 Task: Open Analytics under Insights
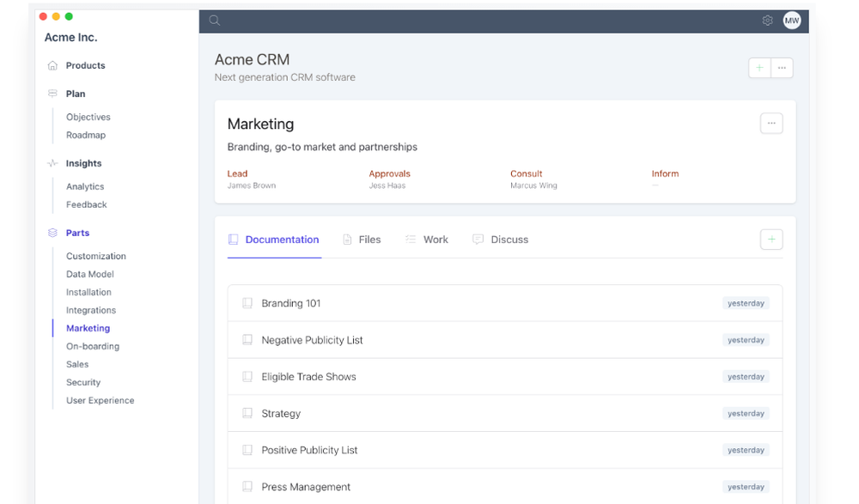(85, 186)
